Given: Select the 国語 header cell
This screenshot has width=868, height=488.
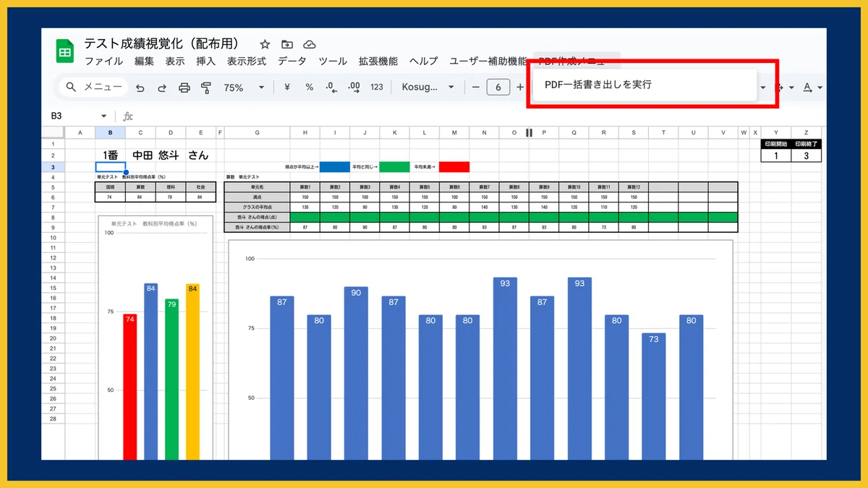Looking at the screenshot, I should tap(110, 187).
